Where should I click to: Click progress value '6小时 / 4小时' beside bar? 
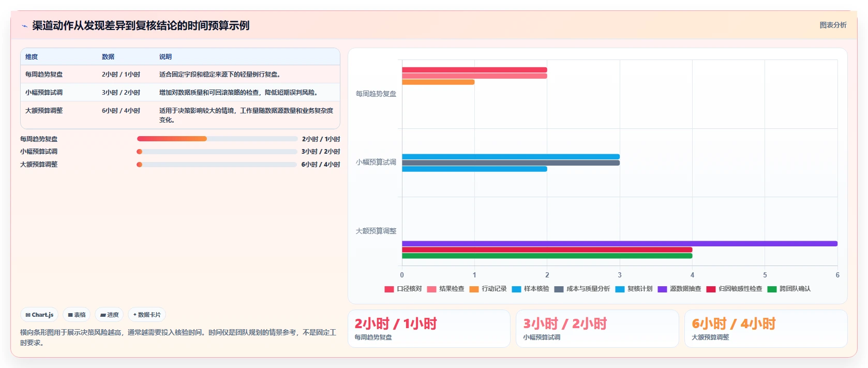[321, 165]
